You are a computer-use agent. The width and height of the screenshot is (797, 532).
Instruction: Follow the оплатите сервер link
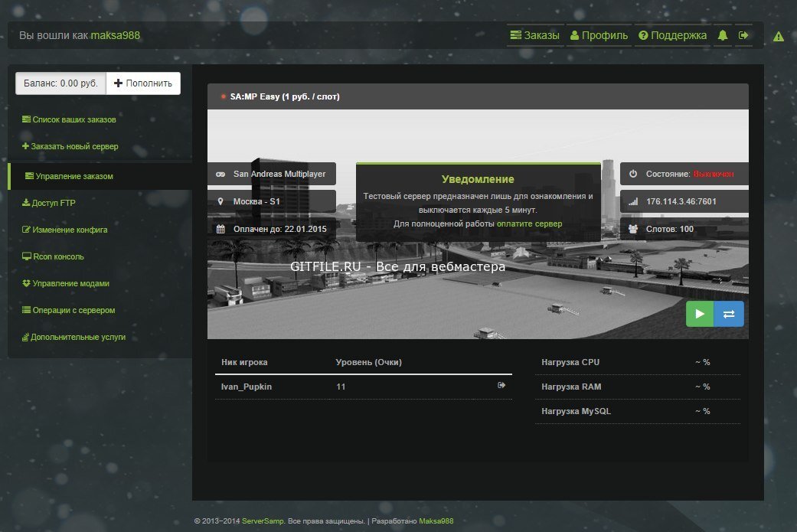pos(529,224)
